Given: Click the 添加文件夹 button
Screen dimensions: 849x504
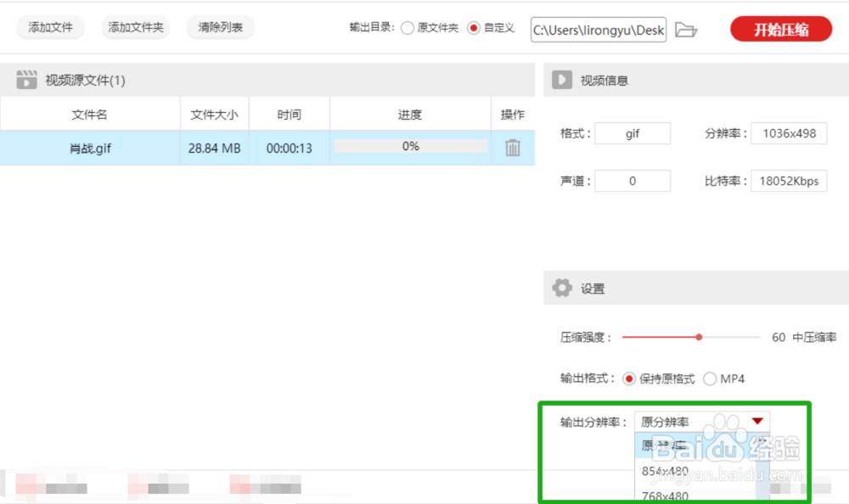Looking at the screenshot, I should pyautogui.click(x=135, y=27).
